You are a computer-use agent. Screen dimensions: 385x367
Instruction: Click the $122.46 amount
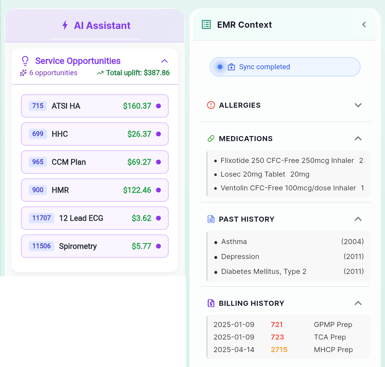137,190
